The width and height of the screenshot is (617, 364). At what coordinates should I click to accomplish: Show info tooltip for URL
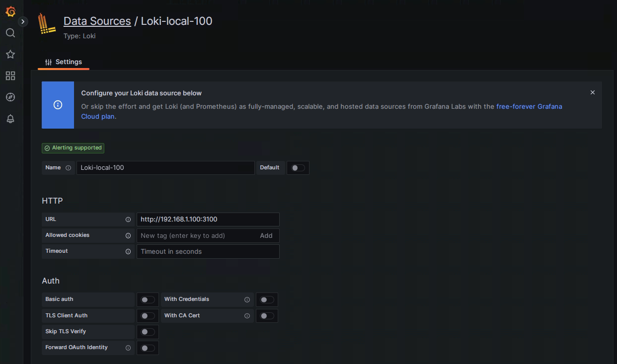click(x=128, y=219)
